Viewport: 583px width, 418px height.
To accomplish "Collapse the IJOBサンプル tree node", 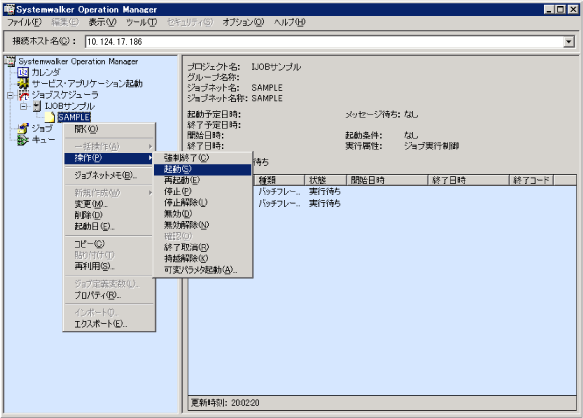I will pyautogui.click(x=23, y=106).
